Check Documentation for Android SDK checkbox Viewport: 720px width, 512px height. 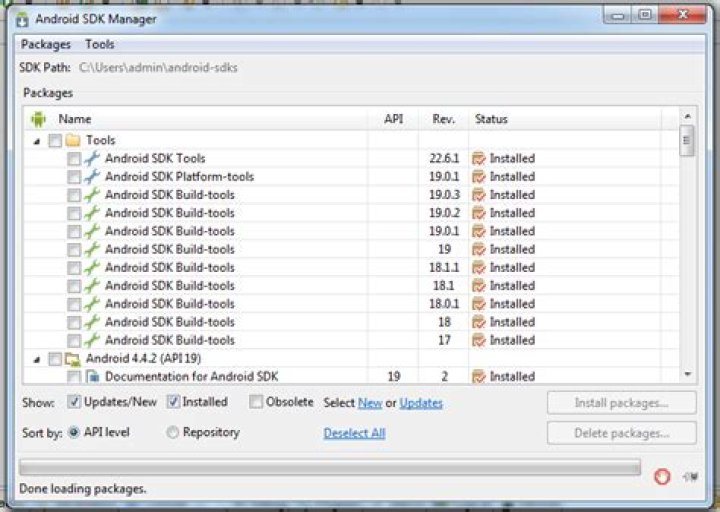pyautogui.click(x=73, y=377)
